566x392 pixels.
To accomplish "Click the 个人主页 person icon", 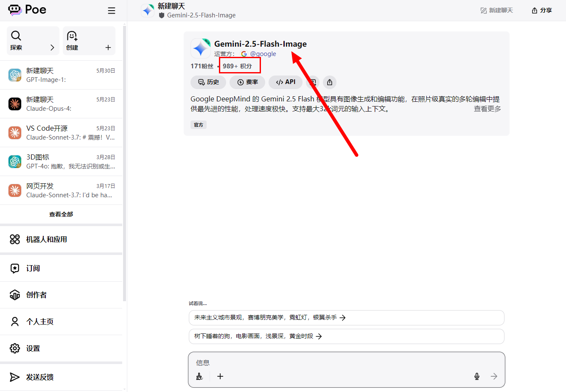I will tap(15, 322).
